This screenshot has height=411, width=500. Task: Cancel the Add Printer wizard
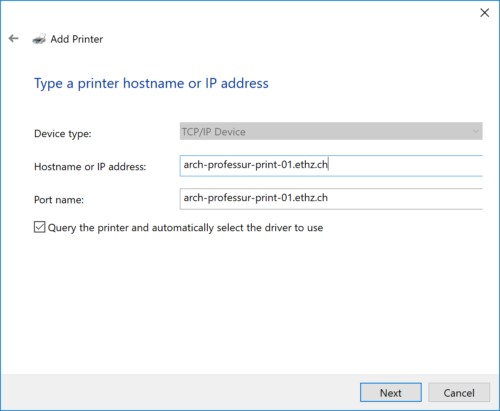[459, 392]
